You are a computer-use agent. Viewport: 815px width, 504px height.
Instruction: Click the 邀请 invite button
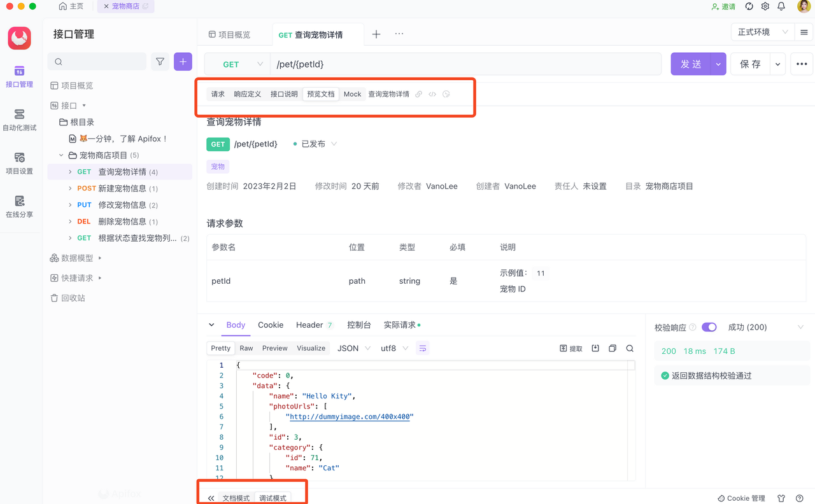click(x=723, y=6)
